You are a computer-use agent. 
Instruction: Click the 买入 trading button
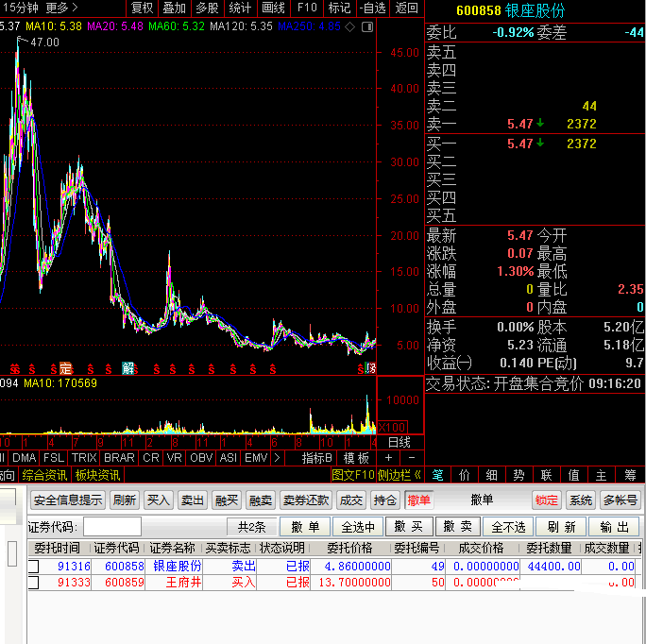point(159,500)
